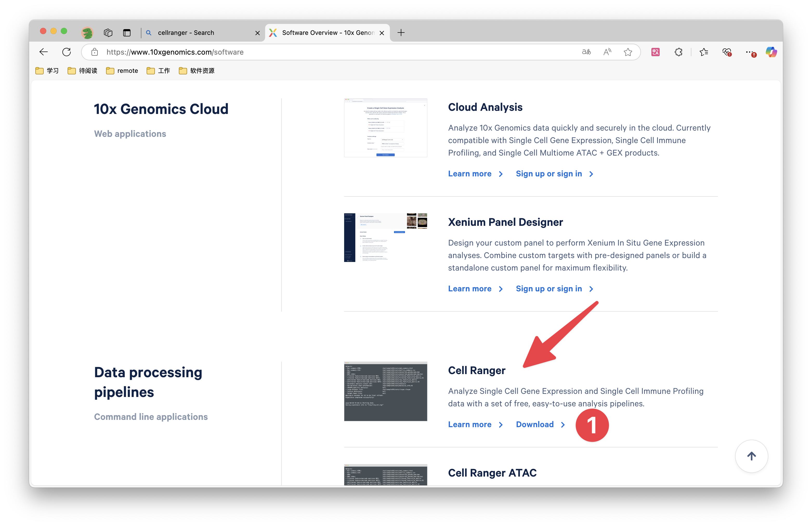Click the Cloud Analysis heading

[485, 107]
